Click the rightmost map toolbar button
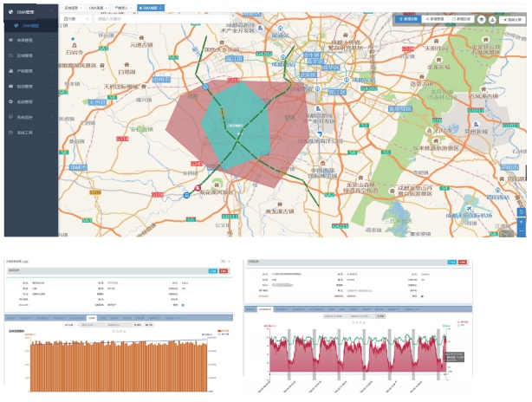 pos(511,17)
